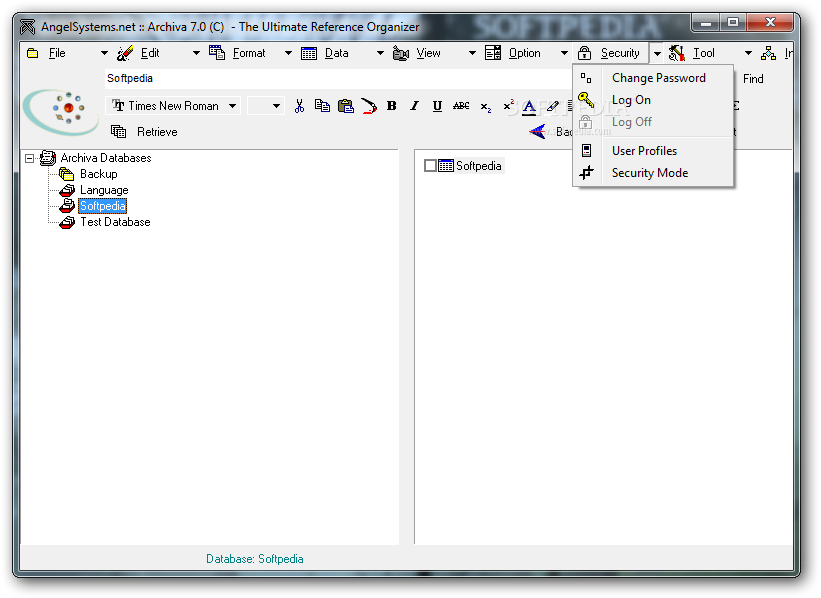Collapse the Archiva Databases tree node
This screenshot has height=598, width=821.
(x=29, y=158)
